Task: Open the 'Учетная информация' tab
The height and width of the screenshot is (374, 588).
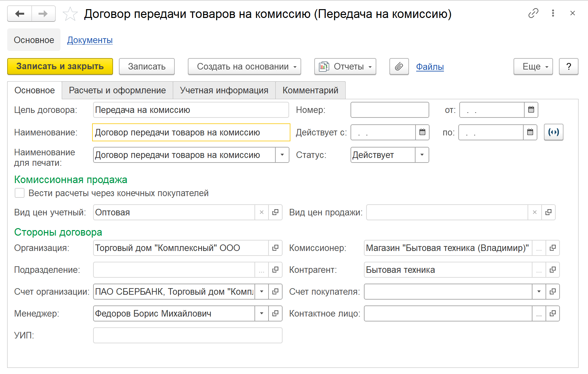Action: point(224,90)
